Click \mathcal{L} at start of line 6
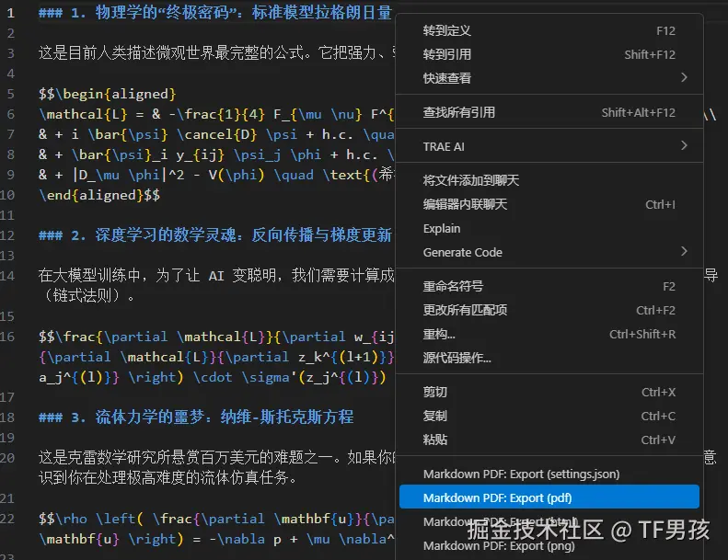This screenshot has height=560, width=728. coord(83,114)
